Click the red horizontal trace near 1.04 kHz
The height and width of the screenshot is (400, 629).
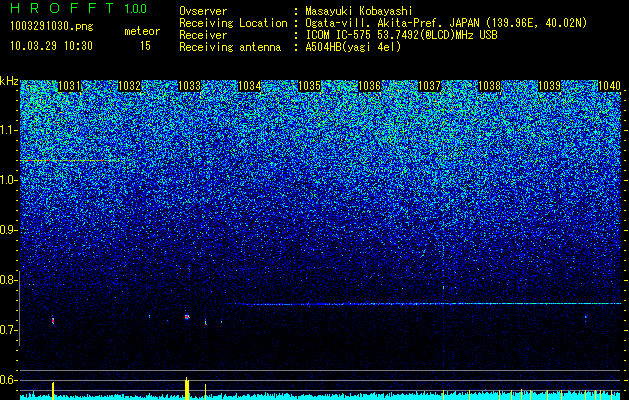72,160
